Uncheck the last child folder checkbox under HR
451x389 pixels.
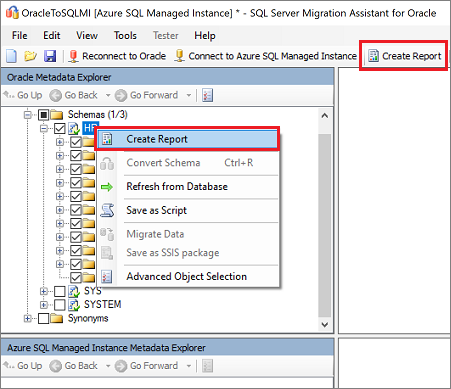point(76,278)
